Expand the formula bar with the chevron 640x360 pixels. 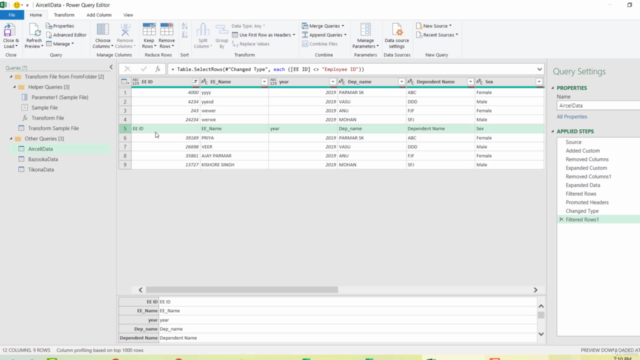(539, 69)
